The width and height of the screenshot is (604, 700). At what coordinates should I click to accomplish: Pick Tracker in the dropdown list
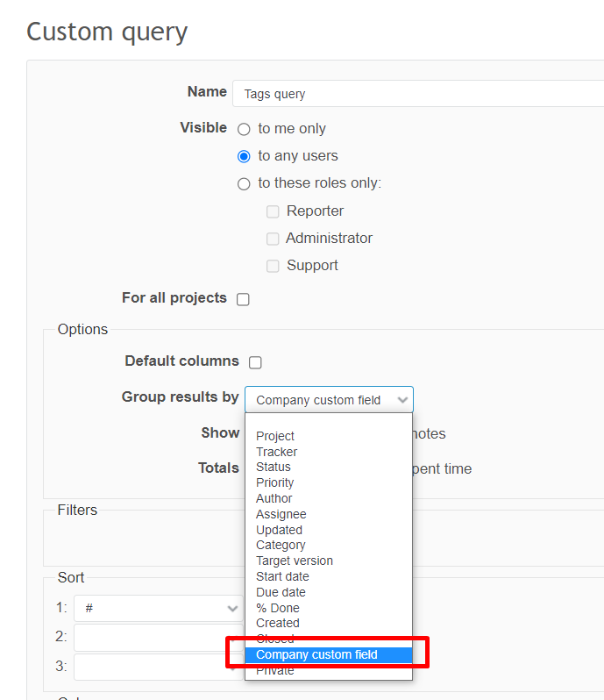click(276, 452)
